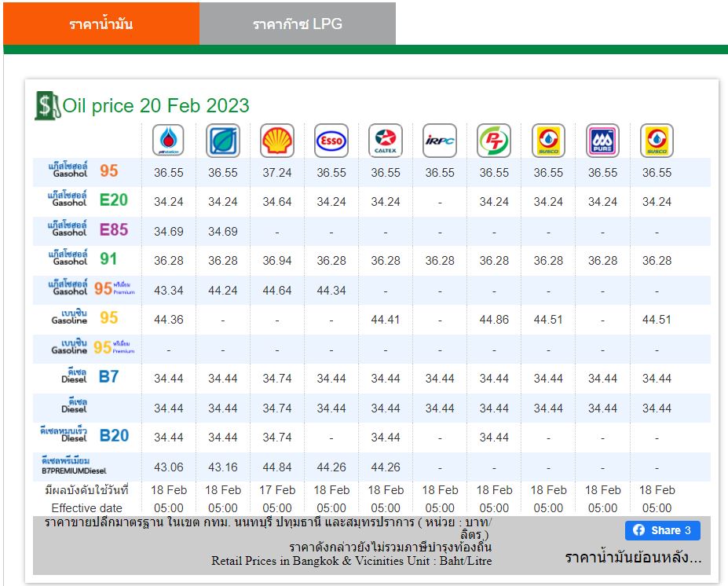728x586 pixels.
Task: Click the IRPC brand logo
Action: point(440,141)
